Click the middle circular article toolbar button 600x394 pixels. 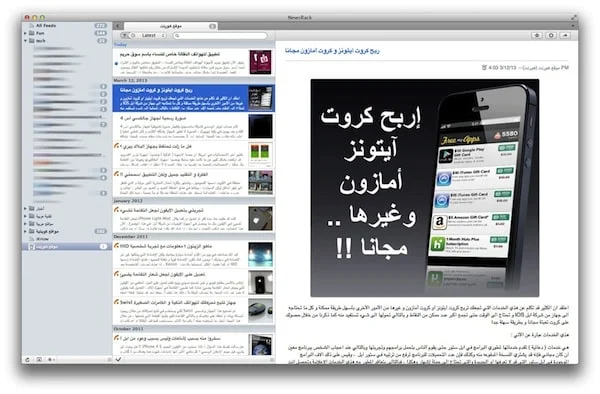click(551, 35)
